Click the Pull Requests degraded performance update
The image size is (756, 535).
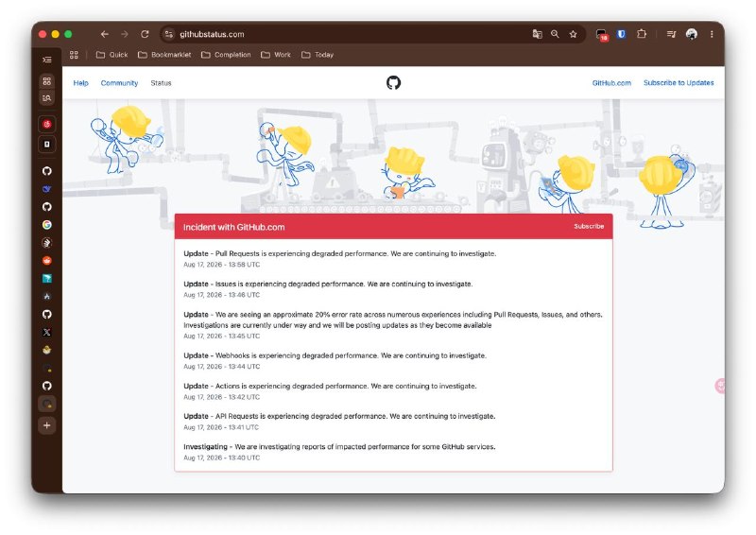click(x=340, y=253)
